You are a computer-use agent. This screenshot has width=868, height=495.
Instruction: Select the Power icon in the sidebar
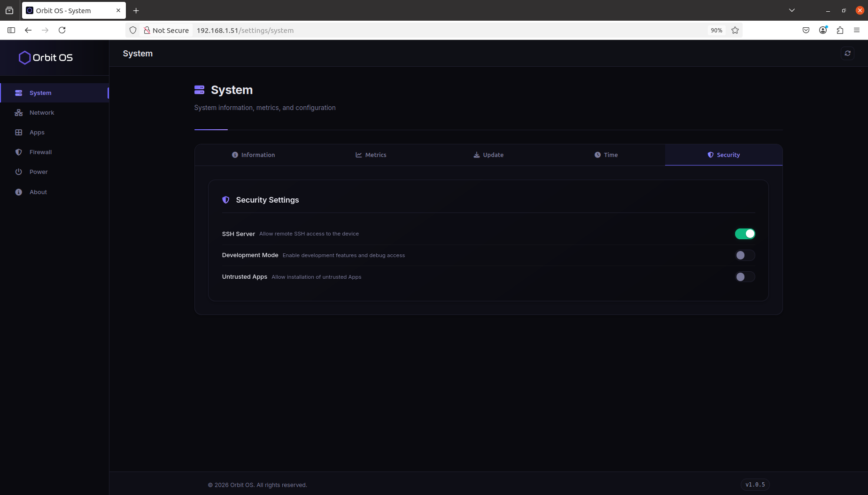click(x=18, y=172)
